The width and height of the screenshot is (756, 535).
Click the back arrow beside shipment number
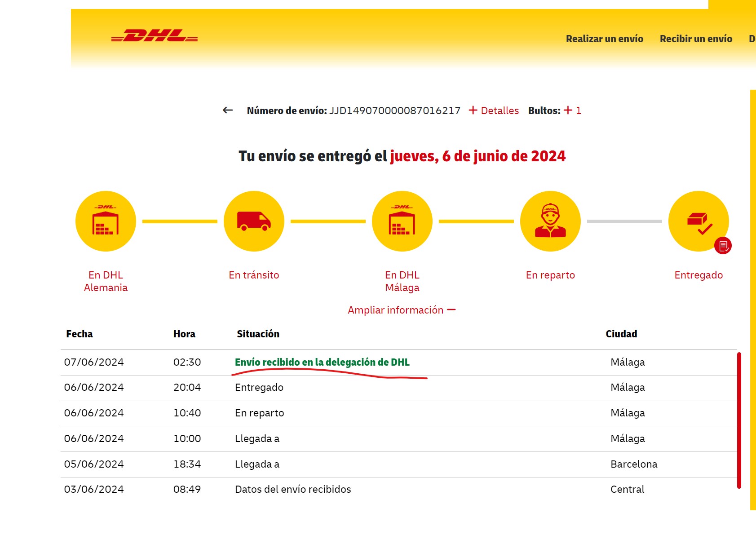[228, 111]
